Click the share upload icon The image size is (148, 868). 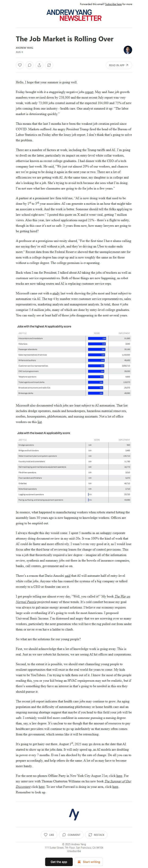click(40, 65)
